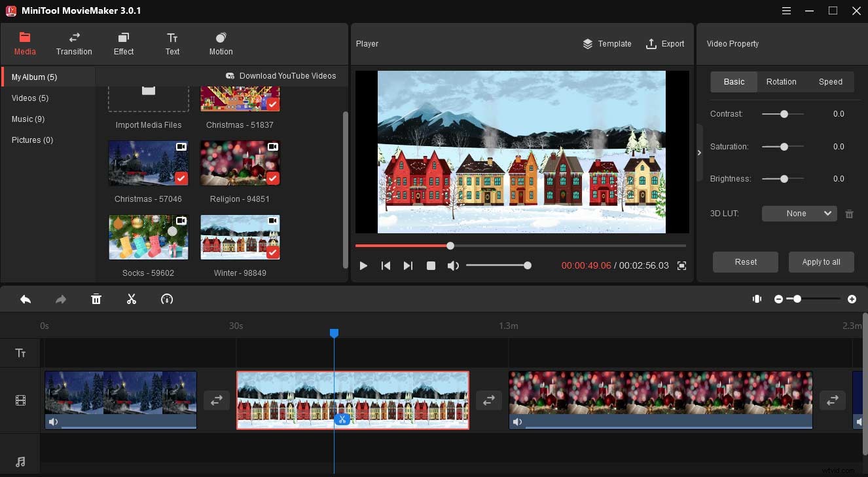Open the hamburger menu
The image size is (868, 477).
pos(785,10)
